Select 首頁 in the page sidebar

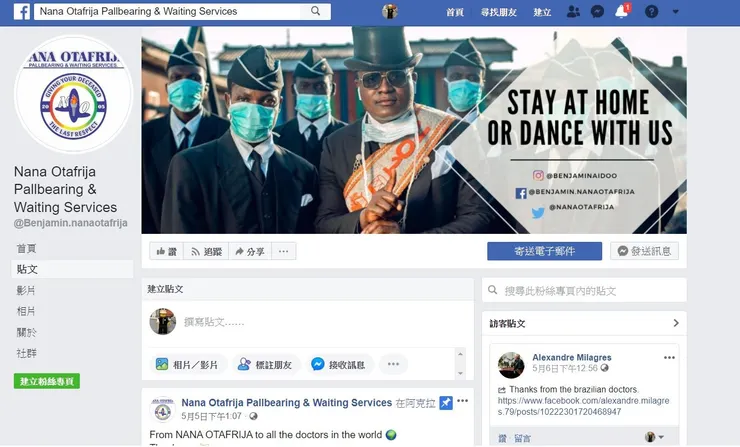26,248
